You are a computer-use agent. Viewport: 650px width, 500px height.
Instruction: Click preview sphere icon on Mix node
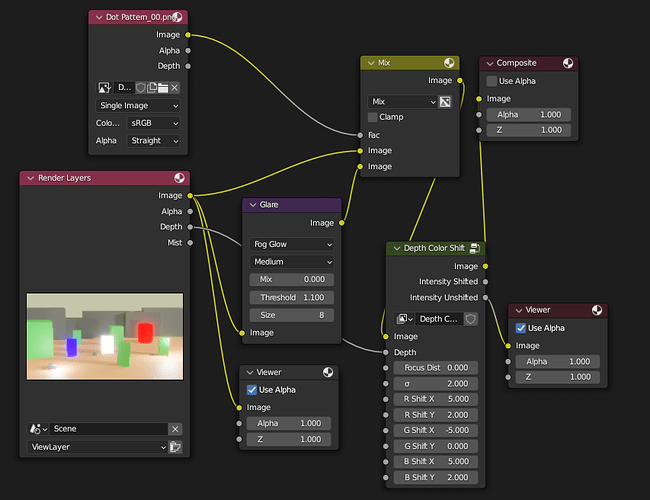(x=449, y=63)
